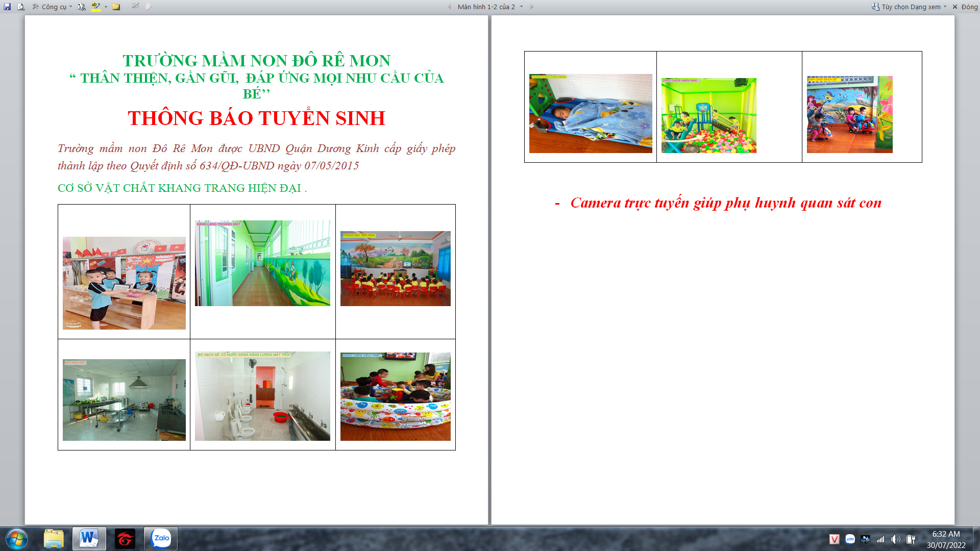Select the ball pit playground photo
This screenshot has height=551, width=980.
point(708,115)
